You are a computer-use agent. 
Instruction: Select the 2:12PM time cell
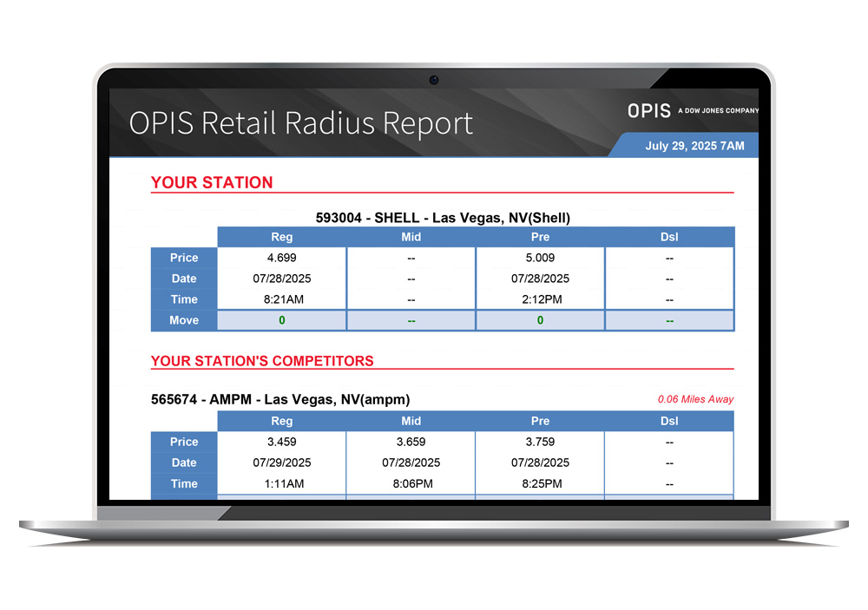[540, 299]
